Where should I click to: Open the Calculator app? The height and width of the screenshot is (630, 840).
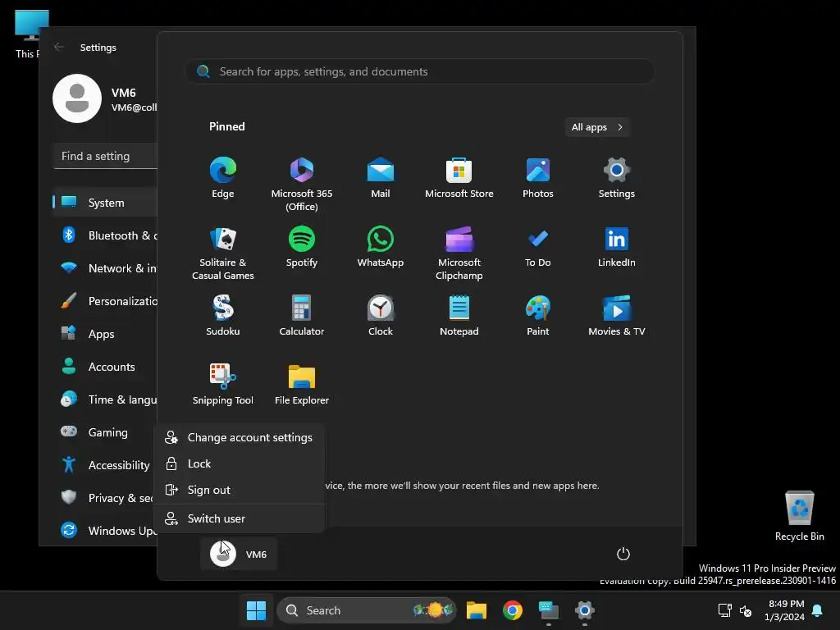(x=302, y=316)
